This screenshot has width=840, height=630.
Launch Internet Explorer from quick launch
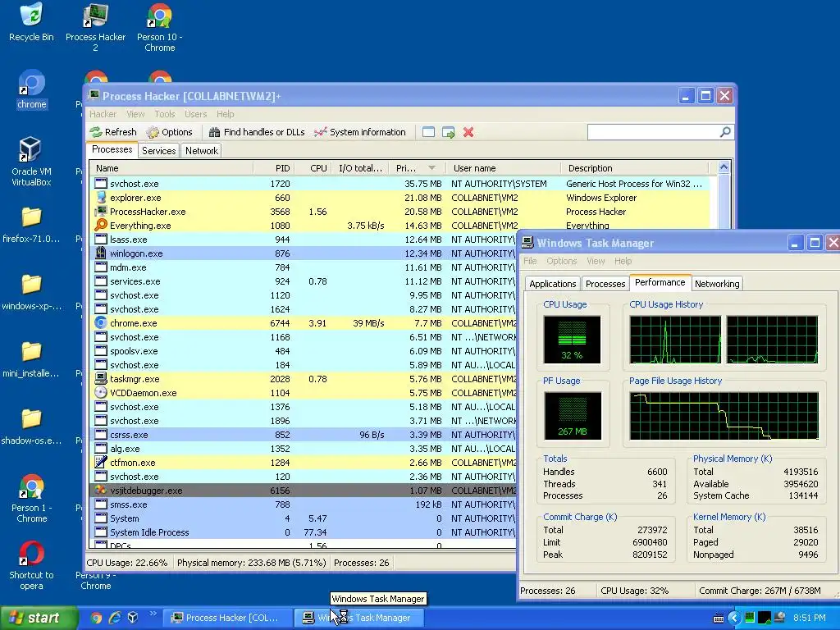[115, 618]
